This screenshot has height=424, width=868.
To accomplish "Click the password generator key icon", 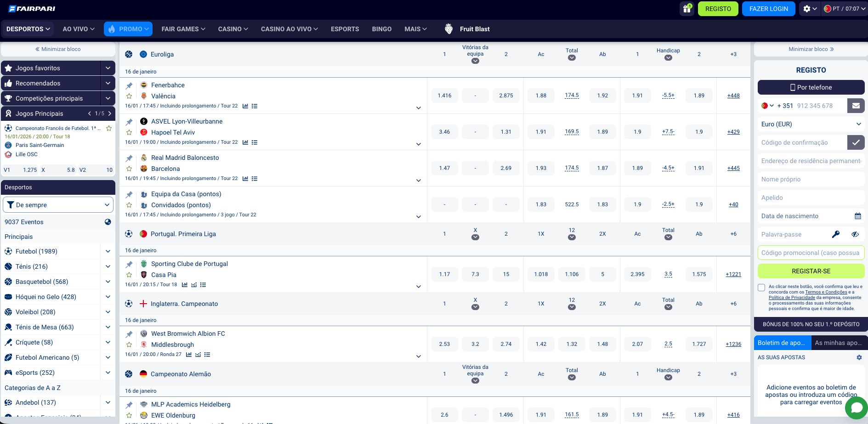I will [x=836, y=234].
